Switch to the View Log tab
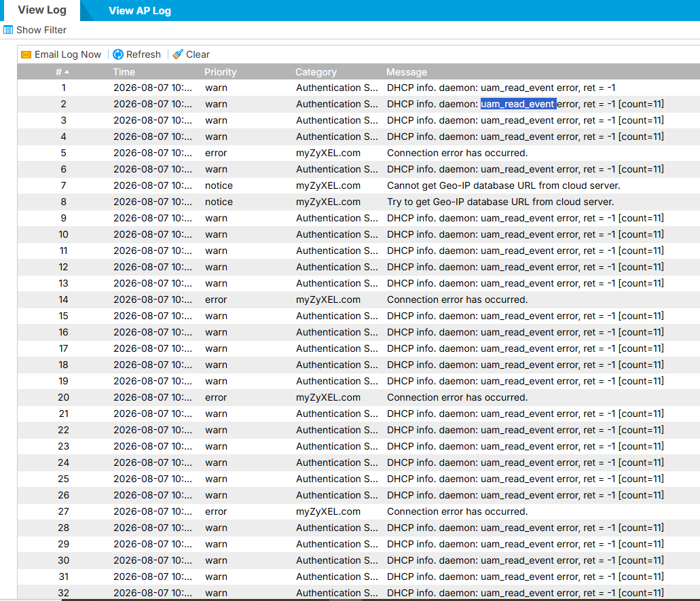Viewport: 700px width, 601px height. pyautogui.click(x=42, y=10)
